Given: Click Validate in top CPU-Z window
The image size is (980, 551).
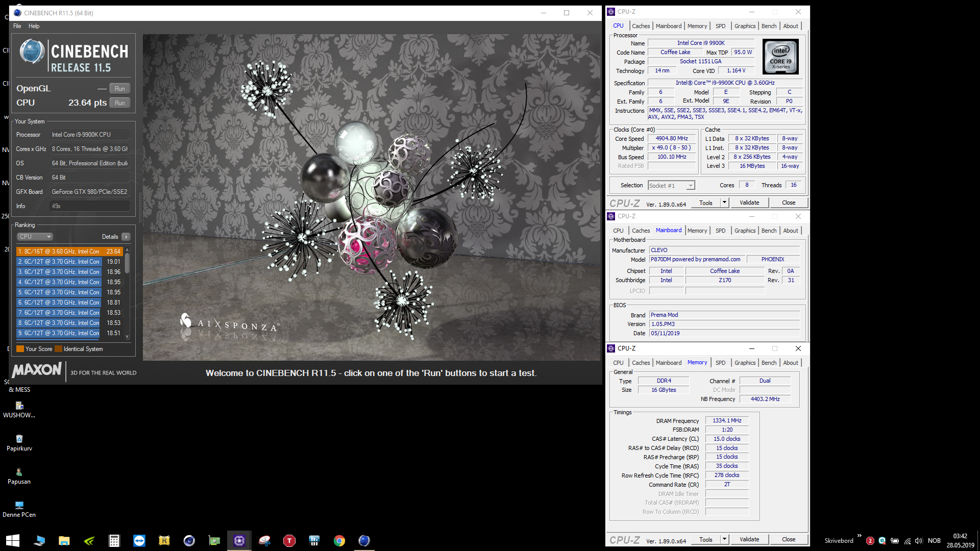Looking at the screenshot, I should click(749, 203).
